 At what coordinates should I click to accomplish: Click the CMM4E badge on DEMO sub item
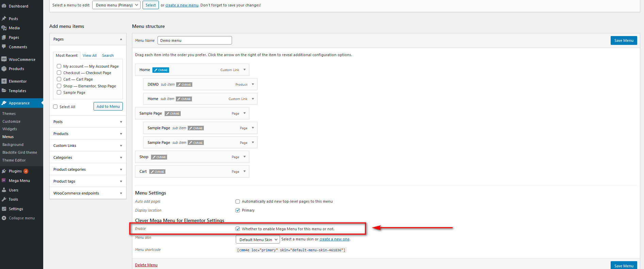pos(184,85)
